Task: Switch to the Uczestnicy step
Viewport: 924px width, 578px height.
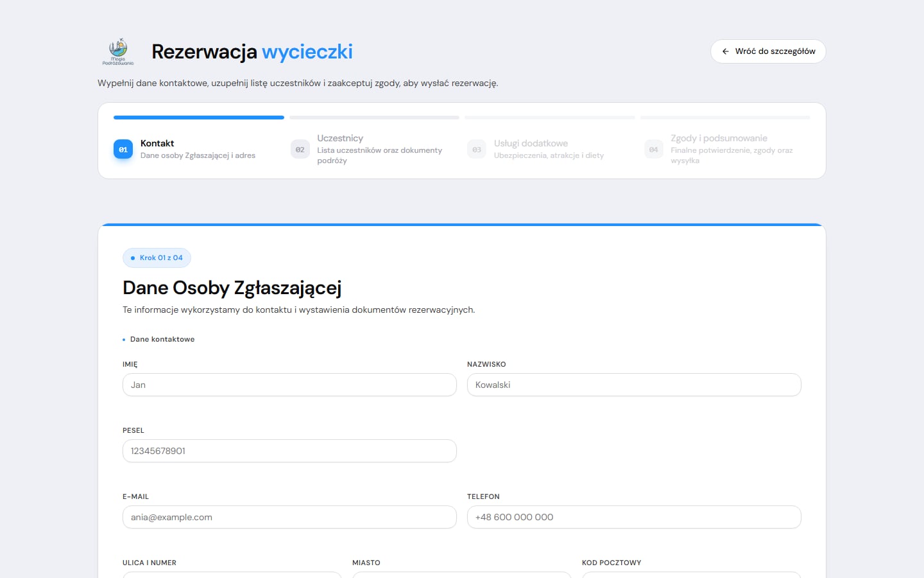Action: point(375,149)
